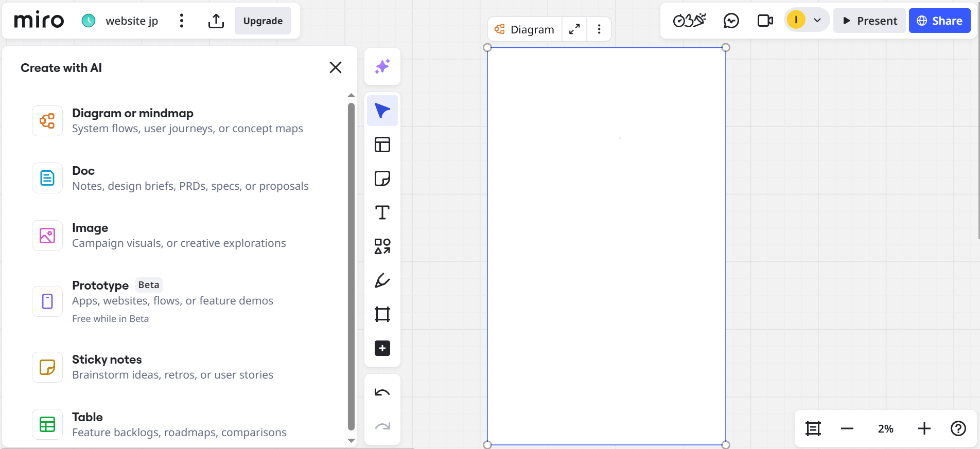This screenshot has width=980, height=449.
Task: Open the Diagram frame more options menu
Action: pos(599,29)
